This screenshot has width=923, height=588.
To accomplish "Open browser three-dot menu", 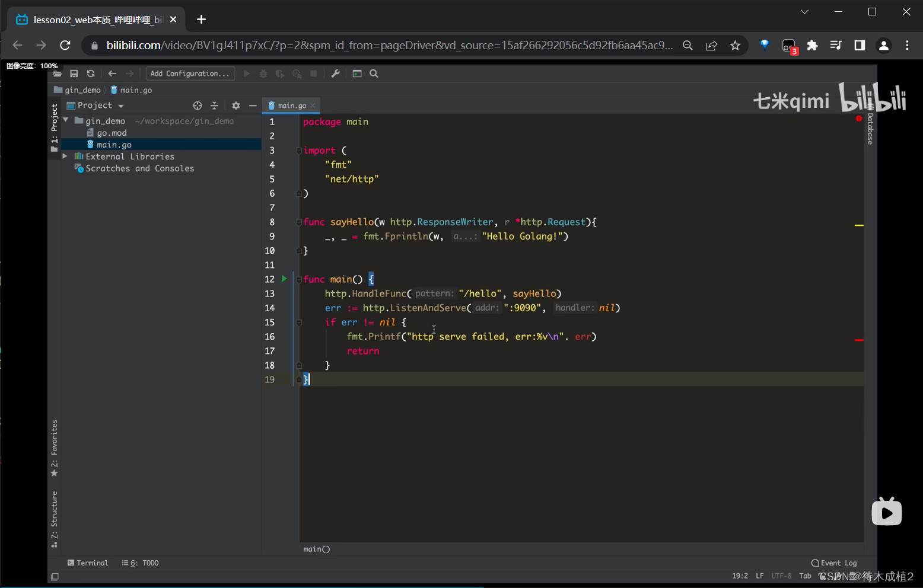I will 907,45.
